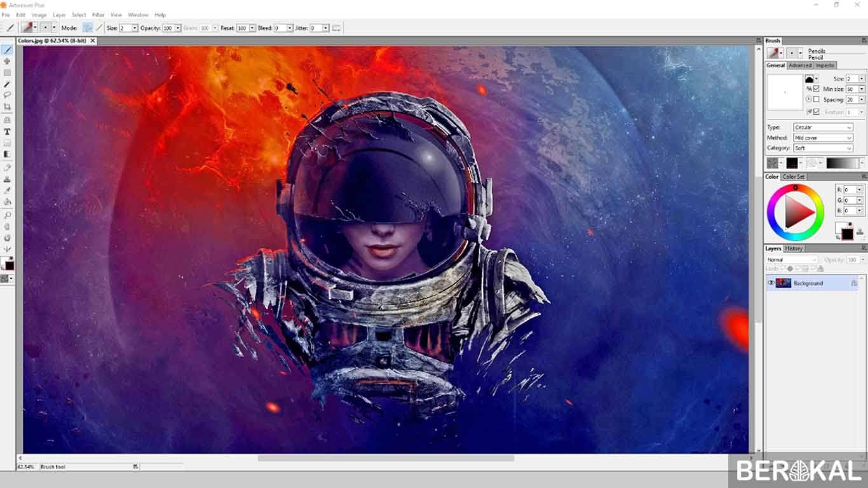
Task: Open the Window menu
Action: 138,15
